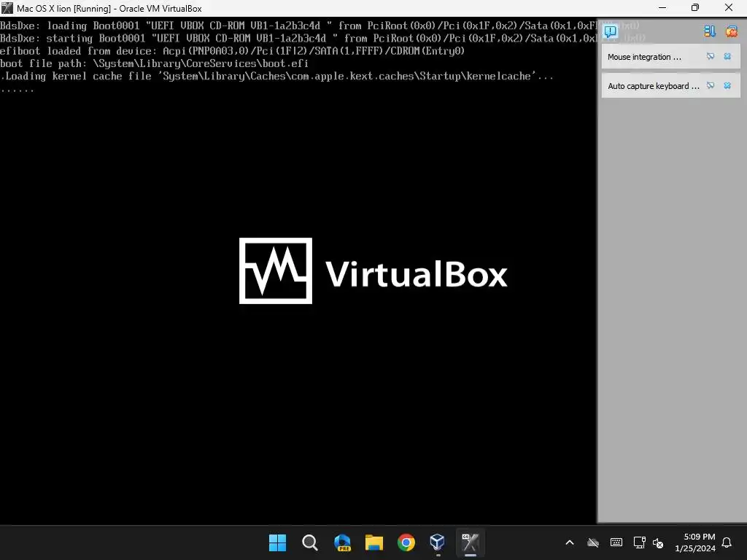Launch Google Chrome from taskbar
Viewport: 747px width, 560px height.
[406, 542]
